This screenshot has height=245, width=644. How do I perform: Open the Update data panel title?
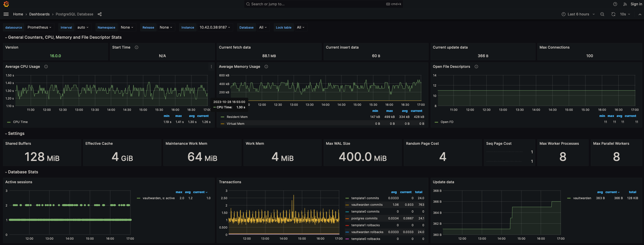(x=443, y=182)
